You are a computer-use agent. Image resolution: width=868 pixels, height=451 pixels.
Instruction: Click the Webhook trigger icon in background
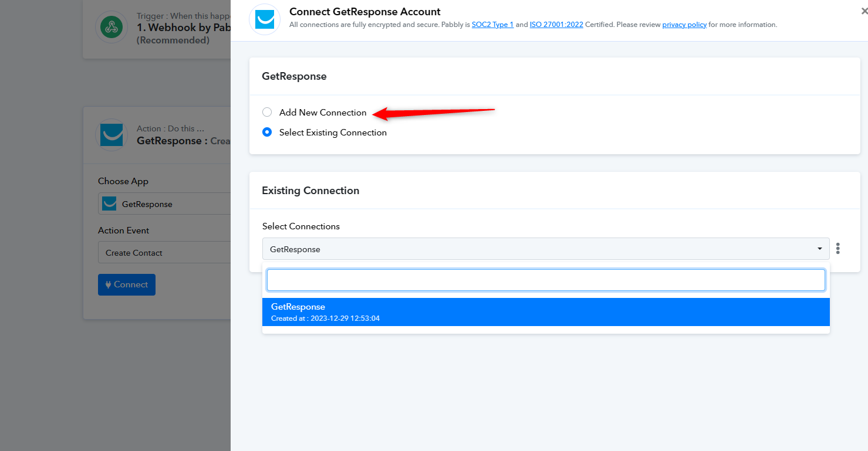(112, 27)
